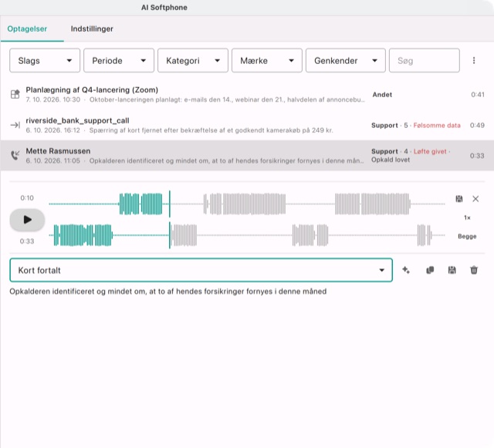Click the summary text Opkalderen identificeret og mindet om

[x=168, y=291]
